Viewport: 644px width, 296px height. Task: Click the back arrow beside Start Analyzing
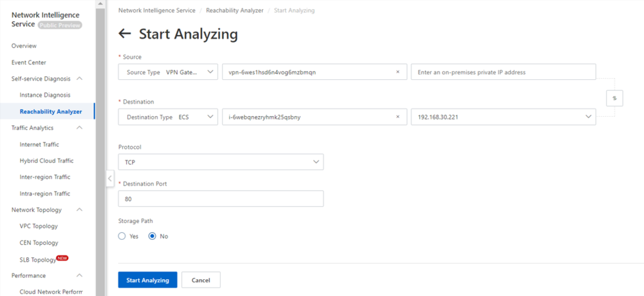[124, 34]
